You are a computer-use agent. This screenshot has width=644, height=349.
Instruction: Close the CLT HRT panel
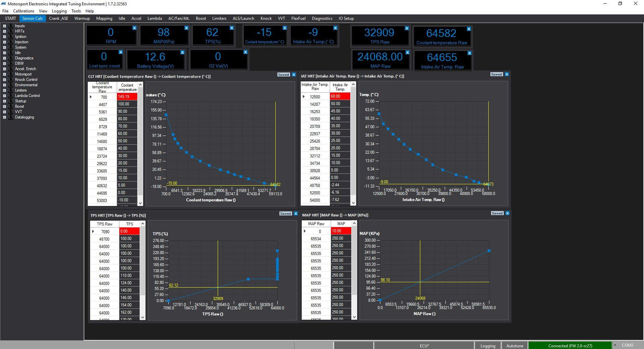[294, 74]
